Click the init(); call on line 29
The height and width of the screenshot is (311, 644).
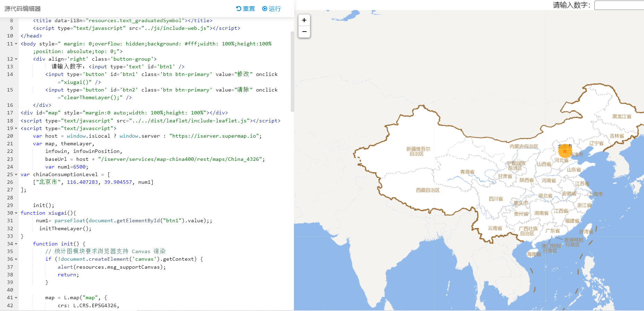(44, 205)
